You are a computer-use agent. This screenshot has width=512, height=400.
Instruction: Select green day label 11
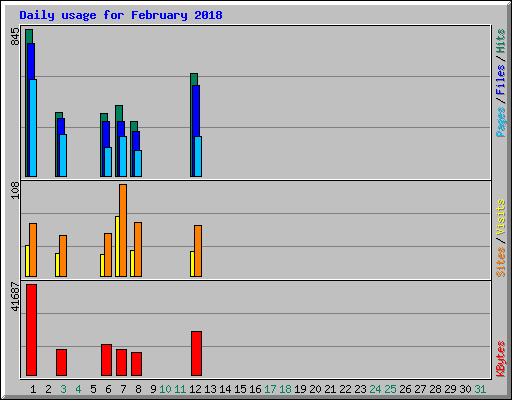pos(180,389)
